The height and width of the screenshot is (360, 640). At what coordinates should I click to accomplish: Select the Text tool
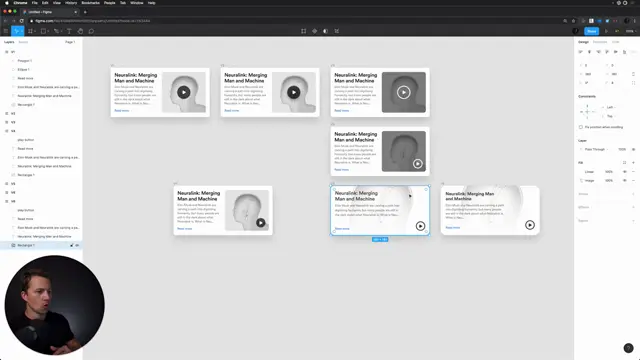pos(69,31)
